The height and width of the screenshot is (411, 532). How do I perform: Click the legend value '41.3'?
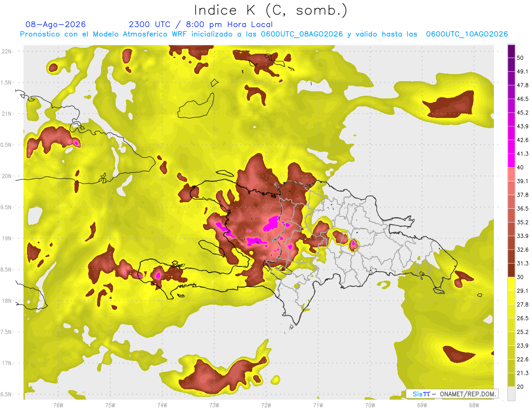pos(523,154)
